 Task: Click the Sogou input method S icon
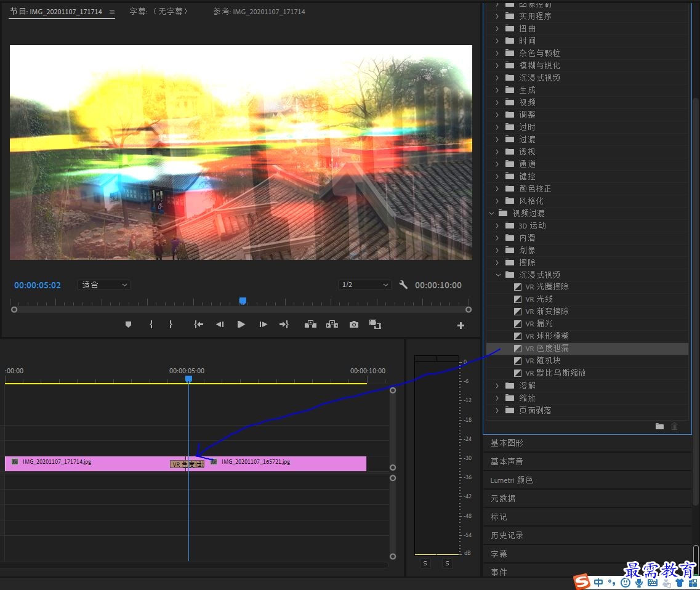(582, 581)
